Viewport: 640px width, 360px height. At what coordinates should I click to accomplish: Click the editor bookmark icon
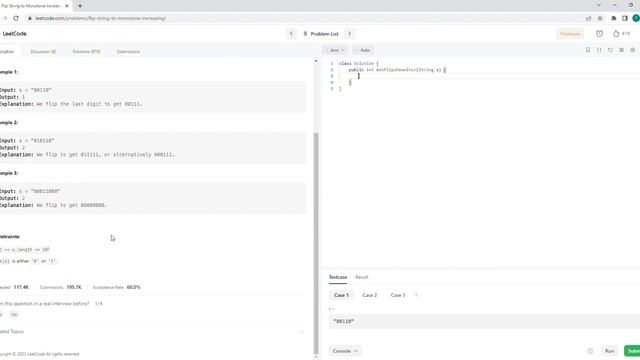(x=588, y=50)
